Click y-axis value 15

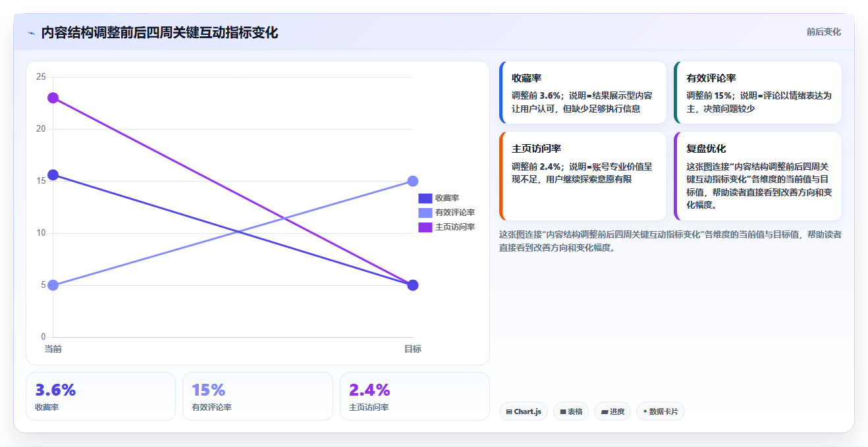coord(41,181)
